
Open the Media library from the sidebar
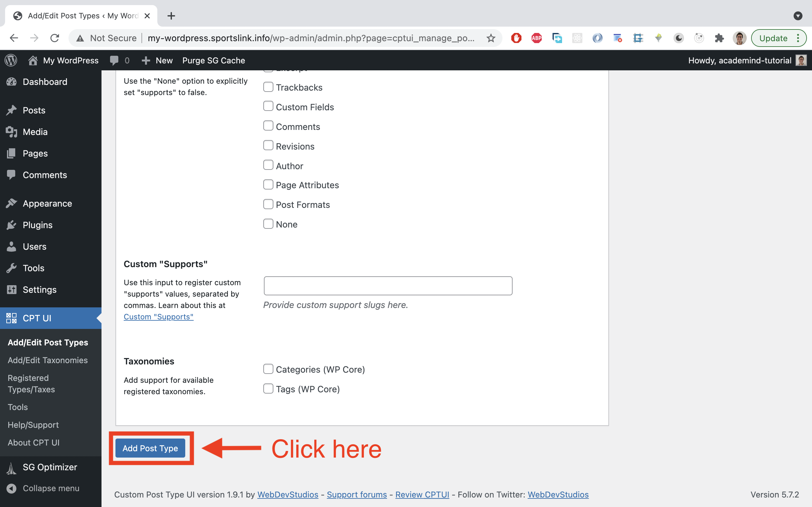(x=35, y=132)
